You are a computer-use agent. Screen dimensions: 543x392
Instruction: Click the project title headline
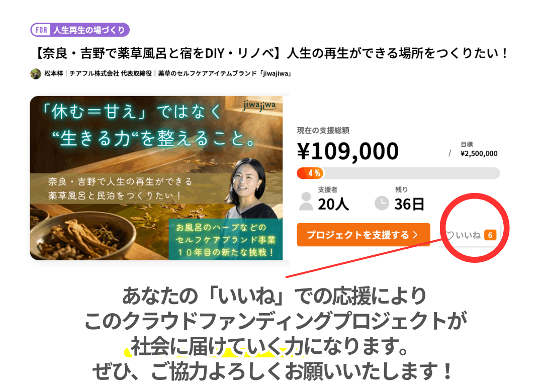[270, 53]
